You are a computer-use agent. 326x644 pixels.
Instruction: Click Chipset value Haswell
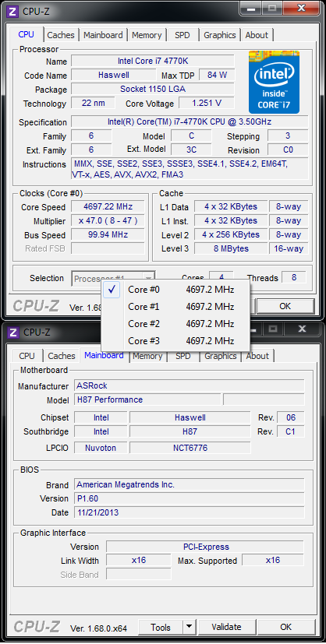[190, 417]
